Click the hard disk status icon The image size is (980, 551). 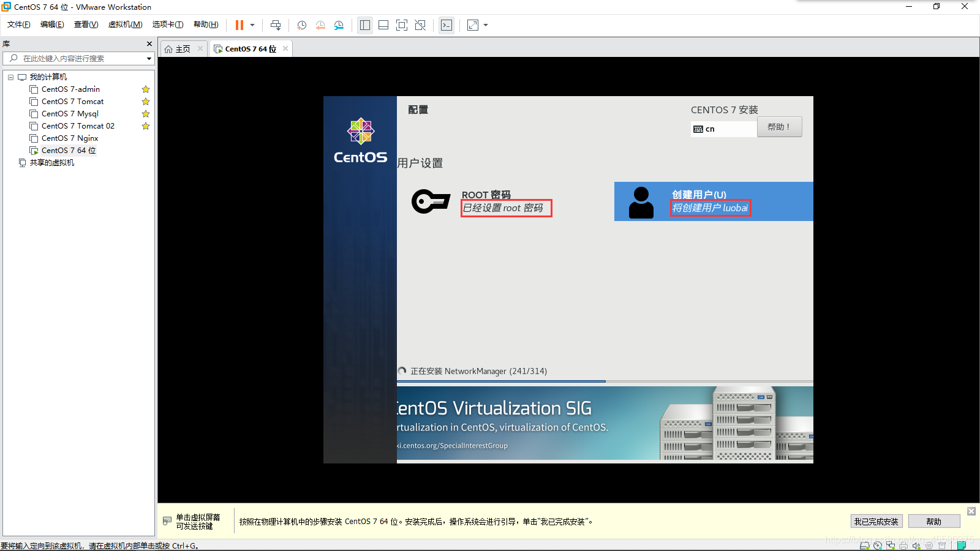(x=865, y=545)
